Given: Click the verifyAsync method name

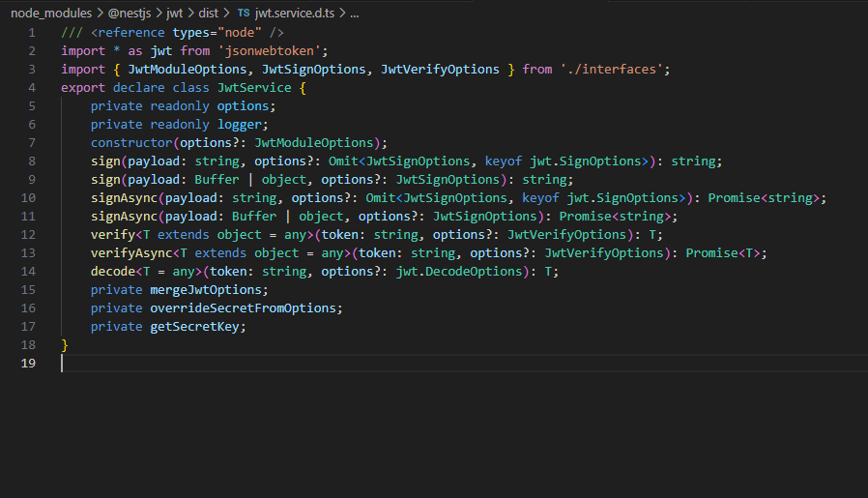Looking at the screenshot, I should click(131, 253).
